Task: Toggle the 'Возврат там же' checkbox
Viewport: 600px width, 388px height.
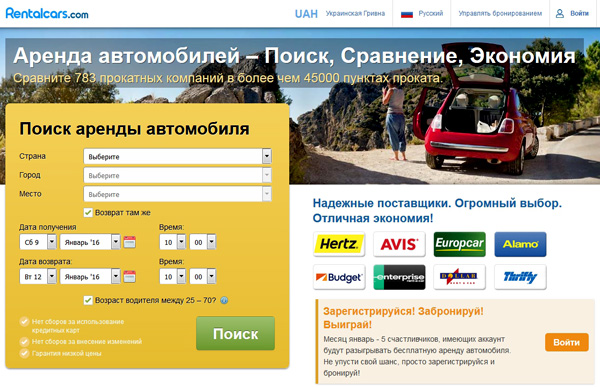Action: (x=88, y=212)
